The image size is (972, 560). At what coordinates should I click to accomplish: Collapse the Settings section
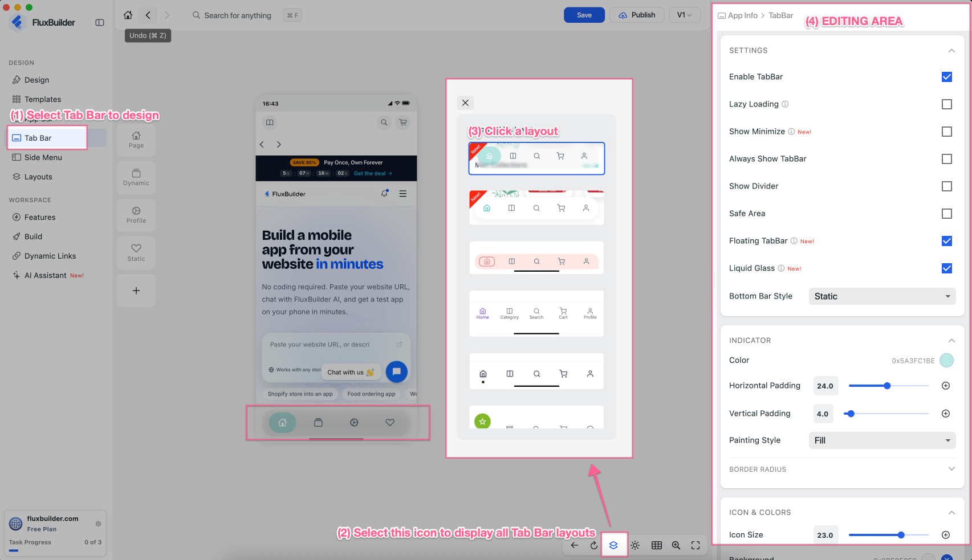[x=951, y=51]
